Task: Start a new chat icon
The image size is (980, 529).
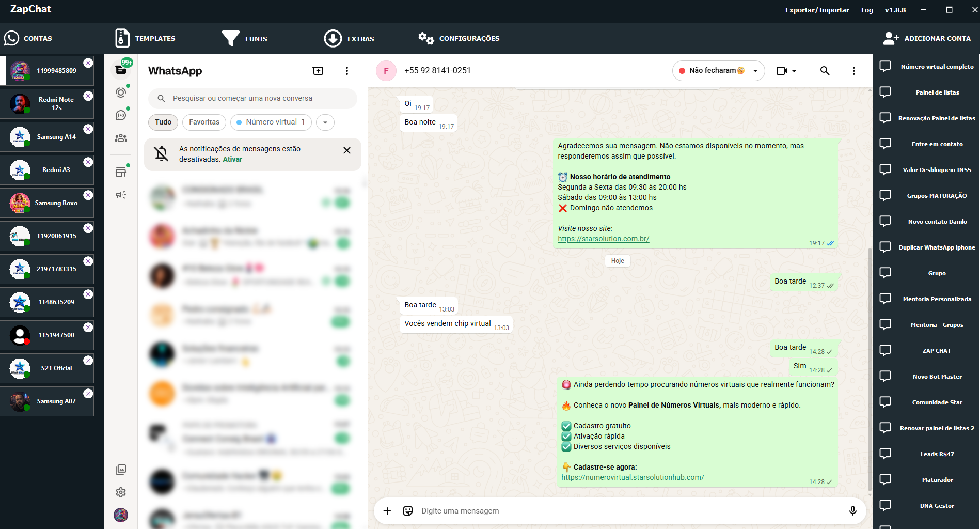Action: pos(318,71)
